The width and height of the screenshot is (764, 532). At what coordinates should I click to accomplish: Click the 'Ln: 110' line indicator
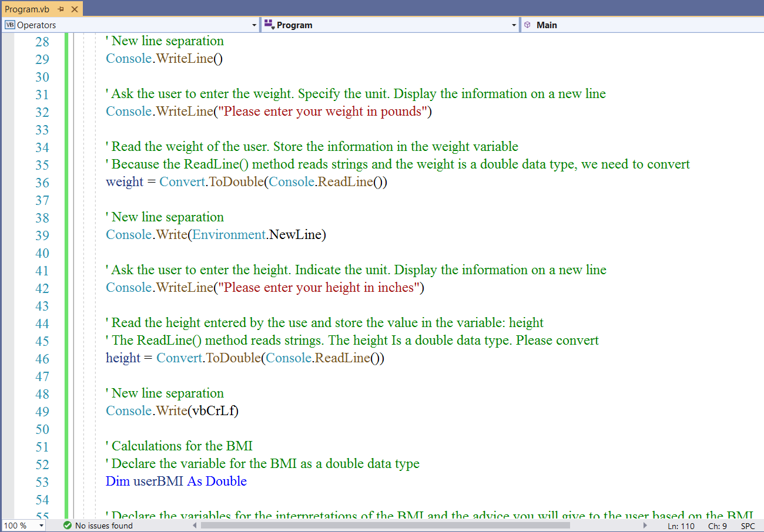click(x=681, y=526)
